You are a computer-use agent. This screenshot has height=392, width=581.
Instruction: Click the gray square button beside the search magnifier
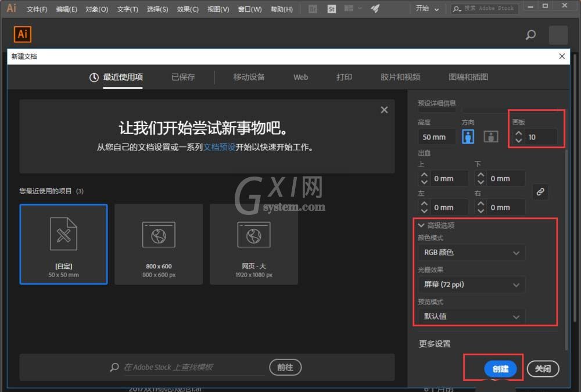point(558,35)
